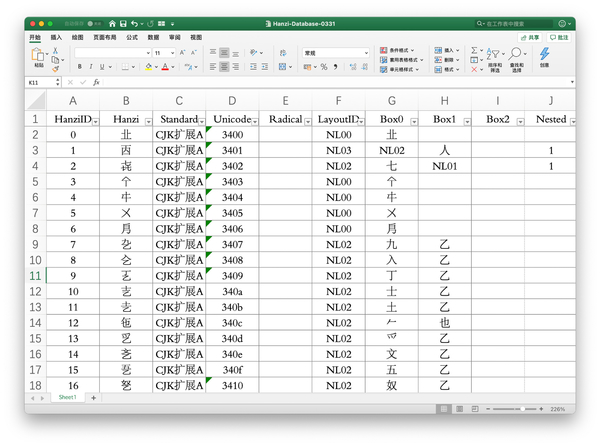The height and width of the screenshot is (446, 600).
Task: Switch to Normal view in status bar
Action: click(x=444, y=409)
